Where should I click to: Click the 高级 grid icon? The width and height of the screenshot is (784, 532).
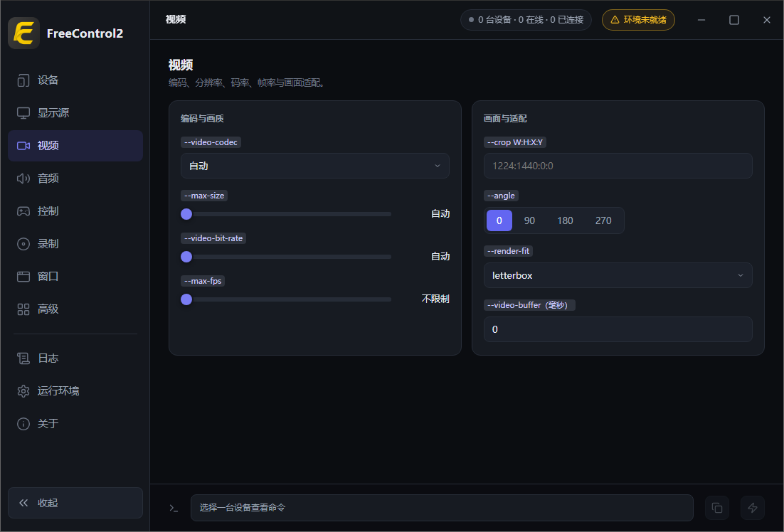click(x=23, y=309)
